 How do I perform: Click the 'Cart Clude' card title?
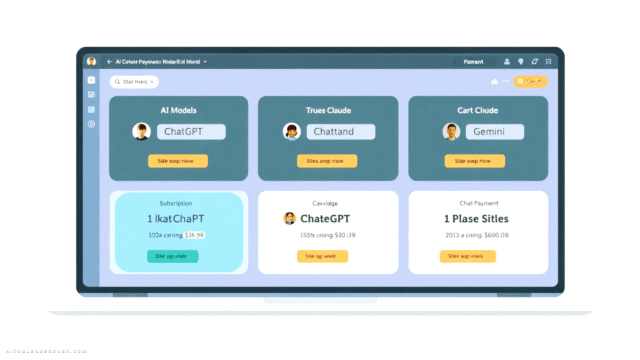pos(478,110)
